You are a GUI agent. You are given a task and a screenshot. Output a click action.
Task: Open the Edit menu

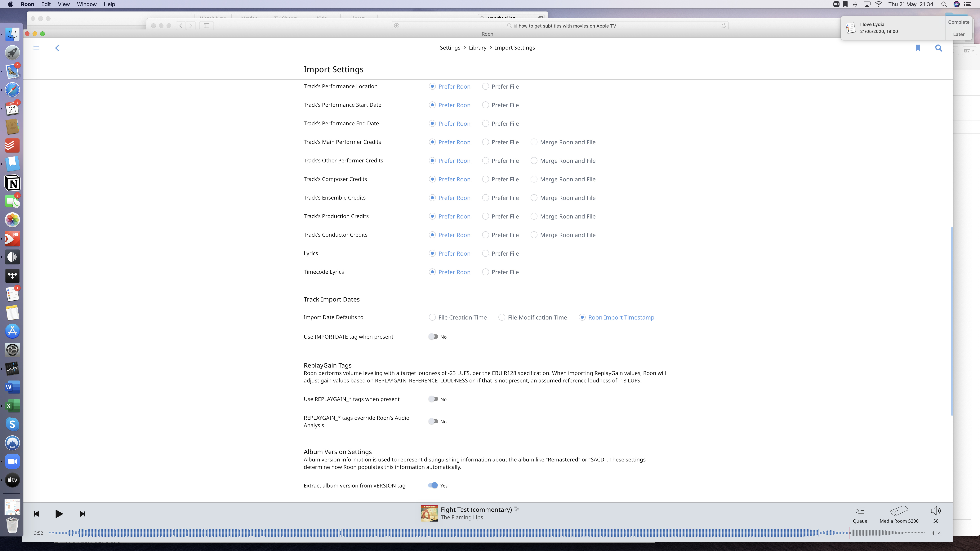point(46,4)
